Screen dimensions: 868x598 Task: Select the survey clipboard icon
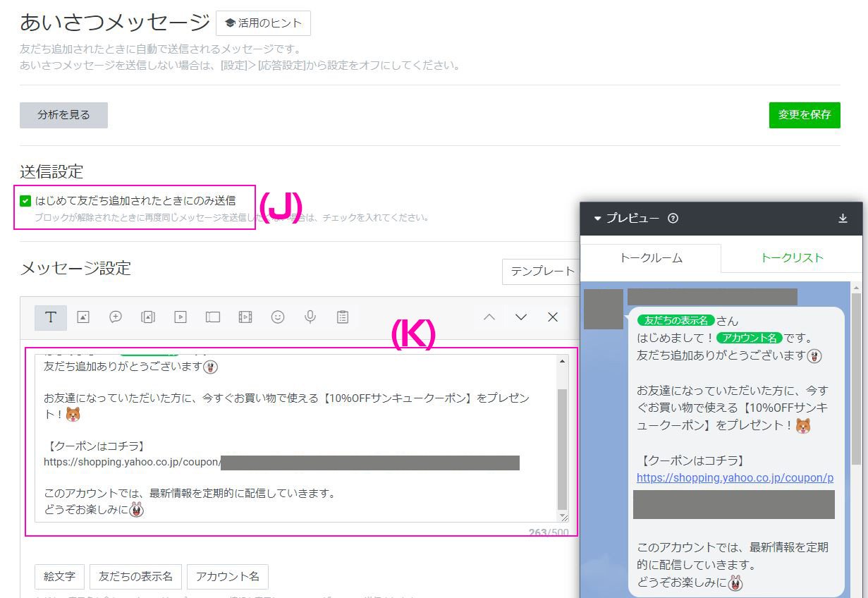click(x=343, y=317)
